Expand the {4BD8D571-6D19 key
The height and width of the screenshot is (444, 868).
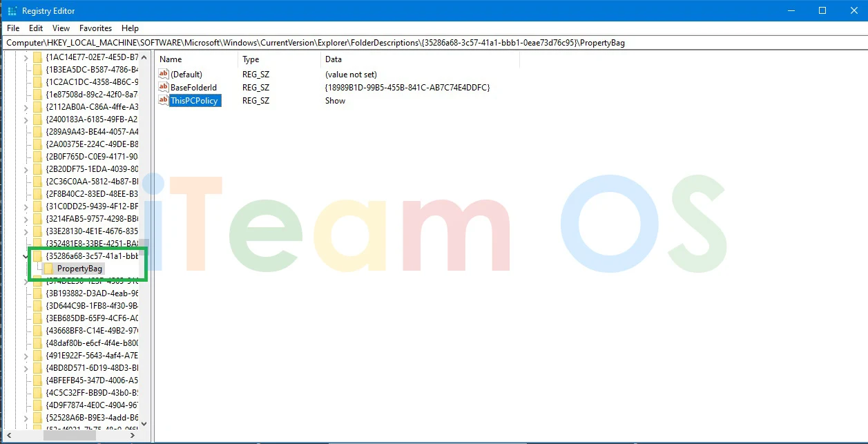coord(26,367)
